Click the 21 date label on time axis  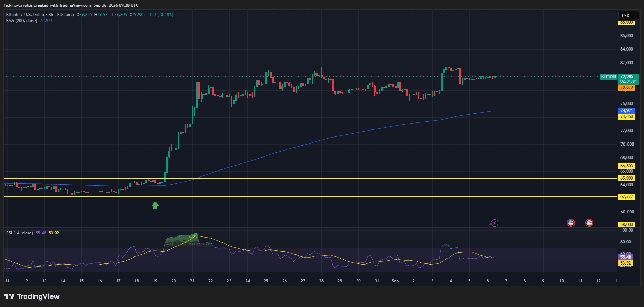tap(192, 281)
